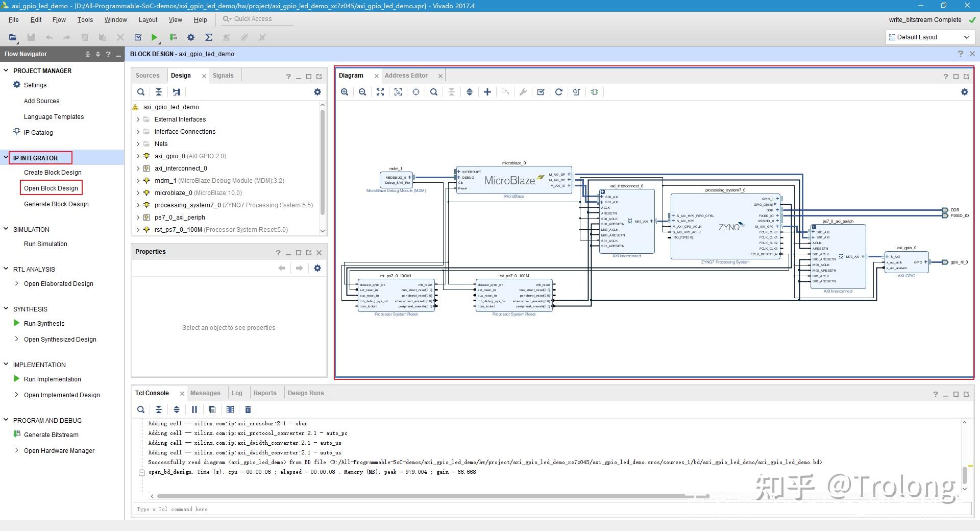Click the Tcl command input field
The width and height of the screenshot is (980, 531).
551,509
